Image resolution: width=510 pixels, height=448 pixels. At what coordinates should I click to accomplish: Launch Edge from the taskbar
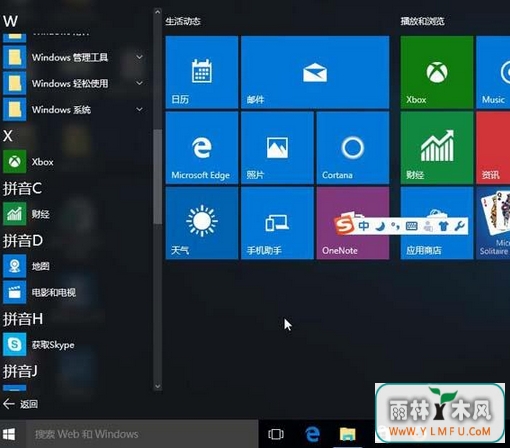pyautogui.click(x=312, y=434)
